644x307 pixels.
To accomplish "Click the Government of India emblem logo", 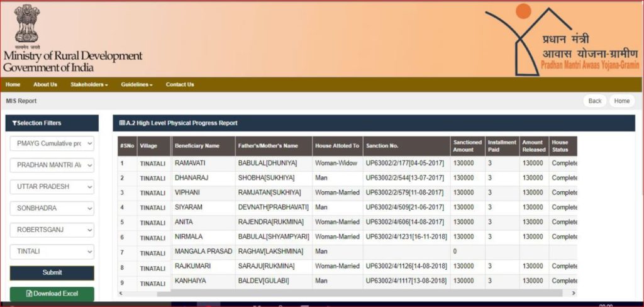I will click(x=26, y=24).
